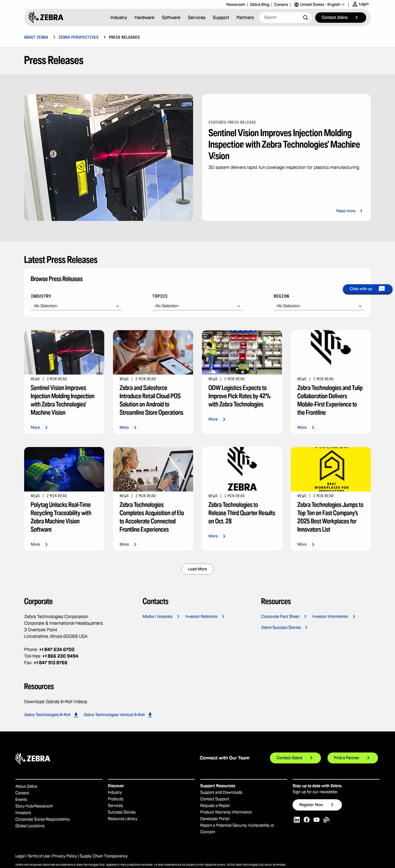
Task: Open the Resource Library footer link
Action: tap(123, 819)
